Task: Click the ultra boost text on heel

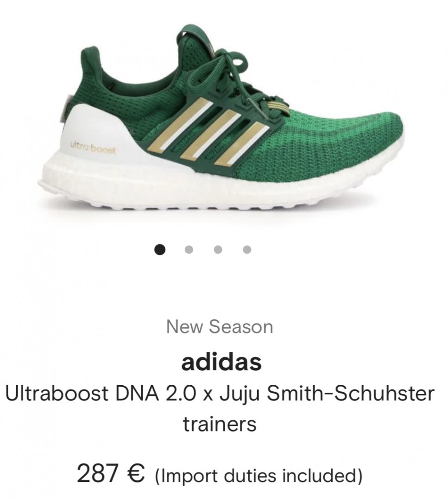Action: coord(93,147)
